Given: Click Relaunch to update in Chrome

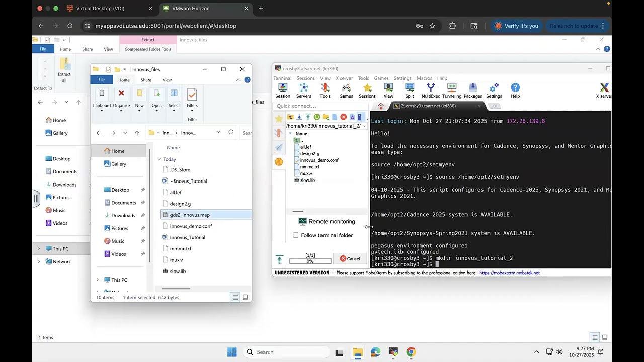Looking at the screenshot, I should (577, 26).
